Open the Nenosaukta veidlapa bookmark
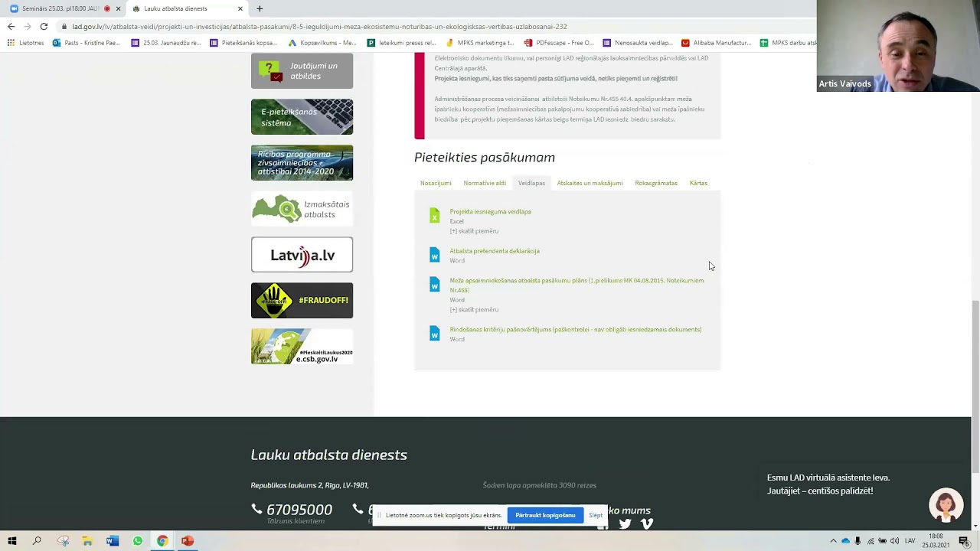Image resolution: width=980 pixels, height=551 pixels. tap(637, 43)
